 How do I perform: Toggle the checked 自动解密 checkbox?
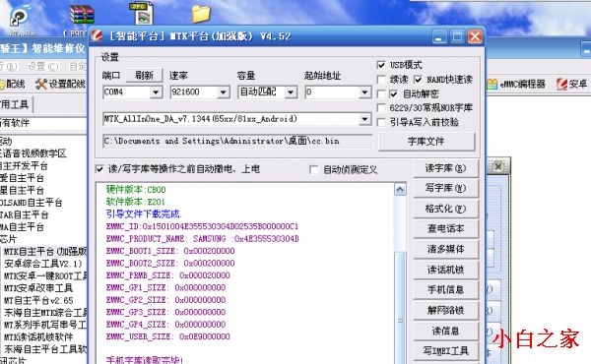coord(394,93)
